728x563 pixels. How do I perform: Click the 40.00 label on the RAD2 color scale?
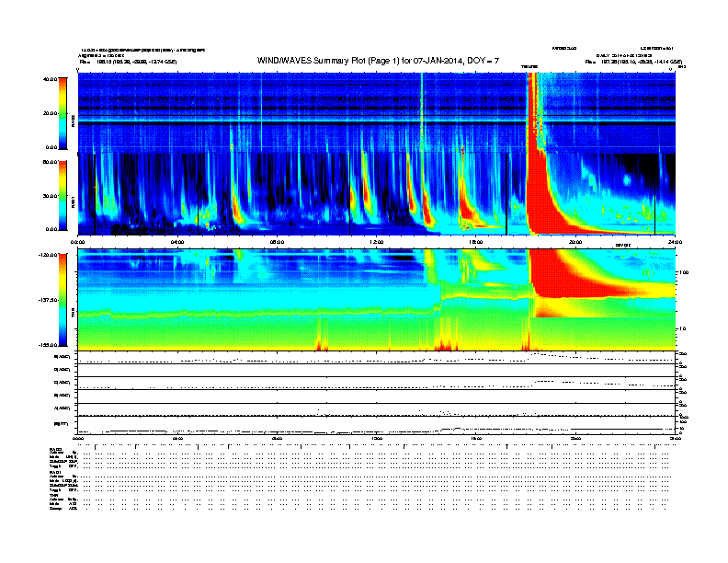[50, 79]
